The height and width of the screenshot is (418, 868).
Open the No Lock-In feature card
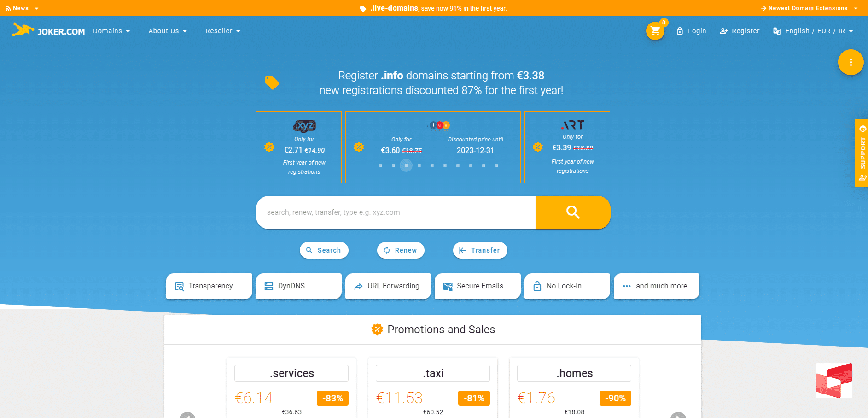point(567,286)
